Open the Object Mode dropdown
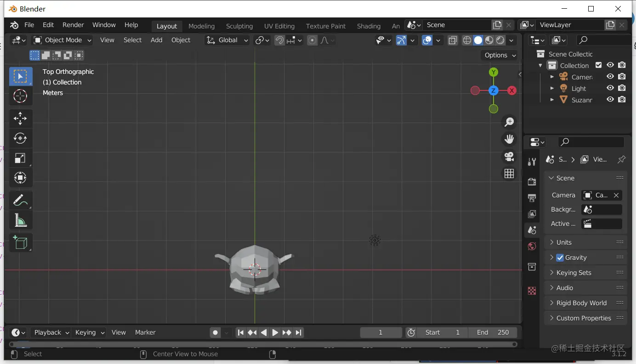The width and height of the screenshot is (636, 364). pyautogui.click(x=62, y=40)
